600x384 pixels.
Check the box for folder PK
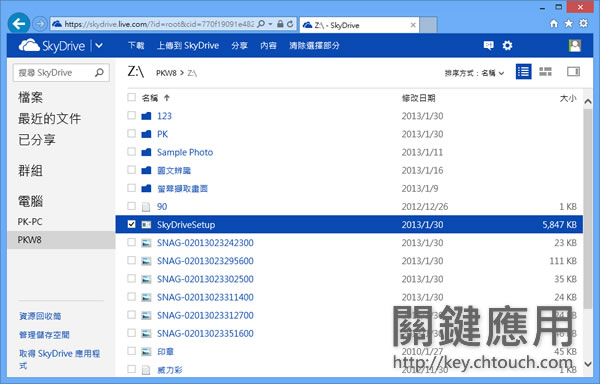[131, 133]
